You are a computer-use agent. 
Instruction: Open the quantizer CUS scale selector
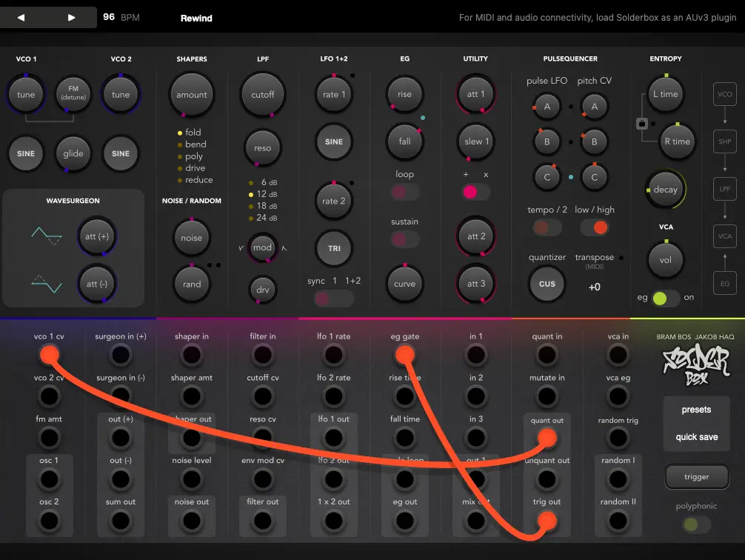pos(547,284)
